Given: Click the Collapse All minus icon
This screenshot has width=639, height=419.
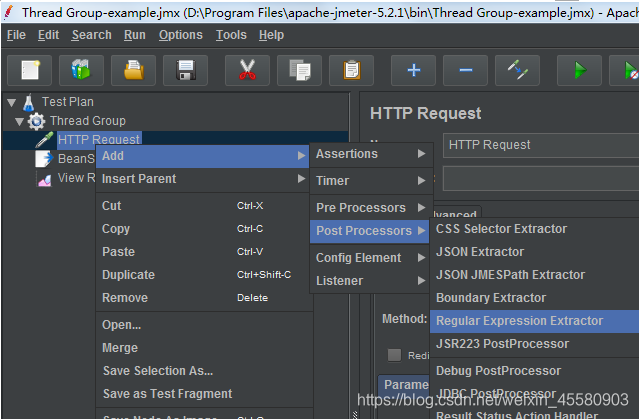Looking at the screenshot, I should pos(465,70).
